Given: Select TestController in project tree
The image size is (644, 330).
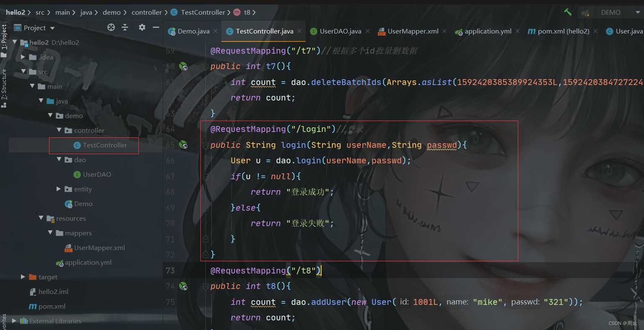Looking at the screenshot, I should (x=100, y=145).
